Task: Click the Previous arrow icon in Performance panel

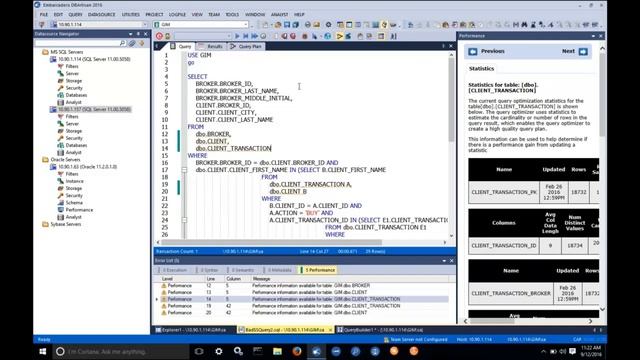Action: (x=473, y=51)
